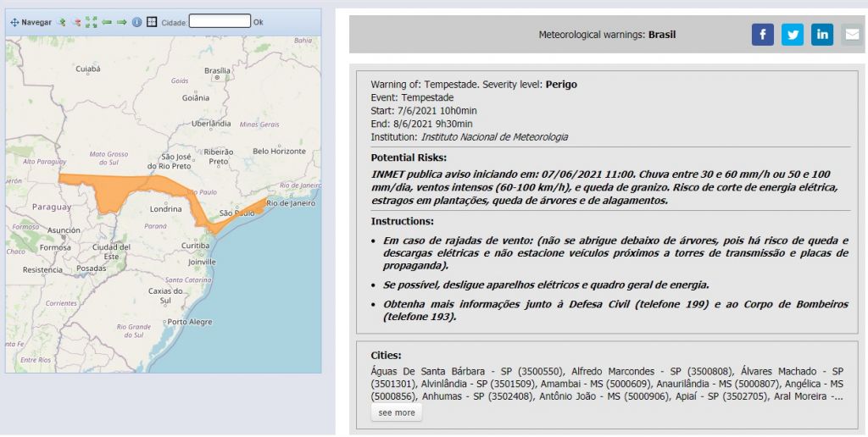
Task: Focus the Cidade search input
Action: (x=220, y=21)
